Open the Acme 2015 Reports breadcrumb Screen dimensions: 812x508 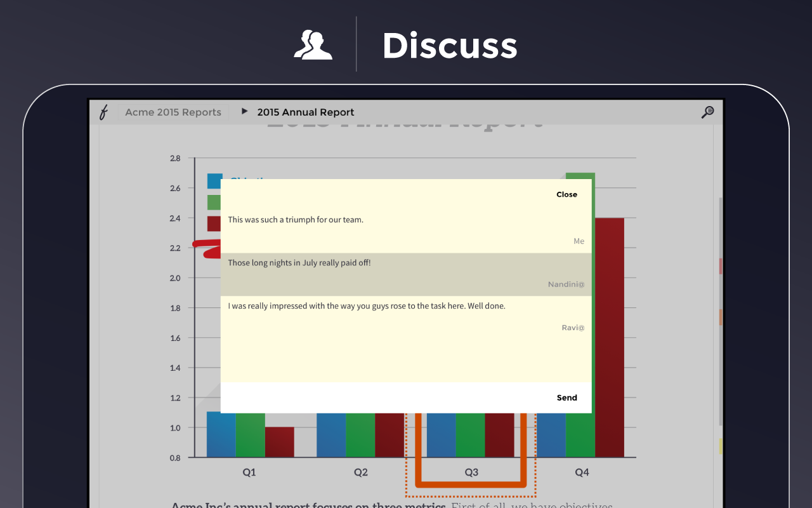[x=173, y=112]
